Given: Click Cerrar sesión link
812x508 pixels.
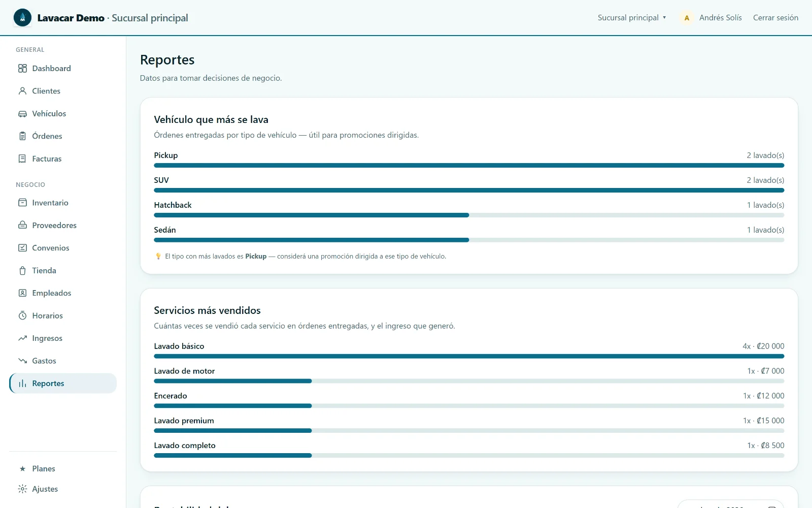Looking at the screenshot, I should [775, 18].
